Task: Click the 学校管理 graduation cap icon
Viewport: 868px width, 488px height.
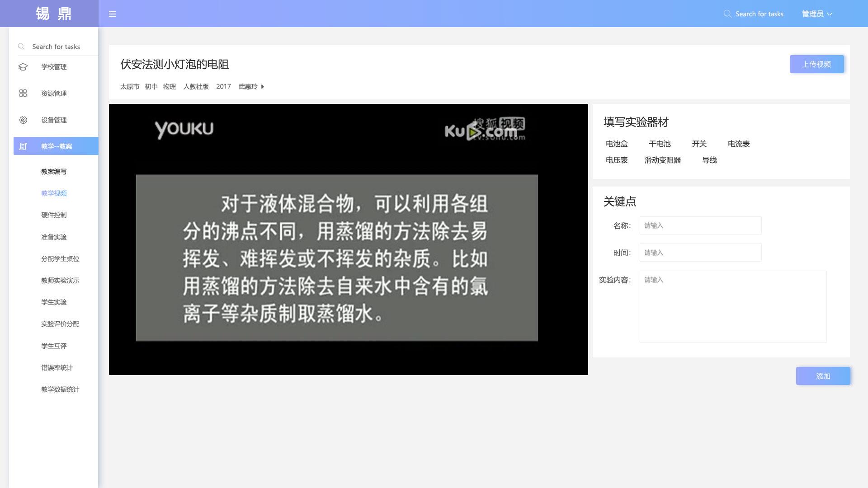Action: 23,67
